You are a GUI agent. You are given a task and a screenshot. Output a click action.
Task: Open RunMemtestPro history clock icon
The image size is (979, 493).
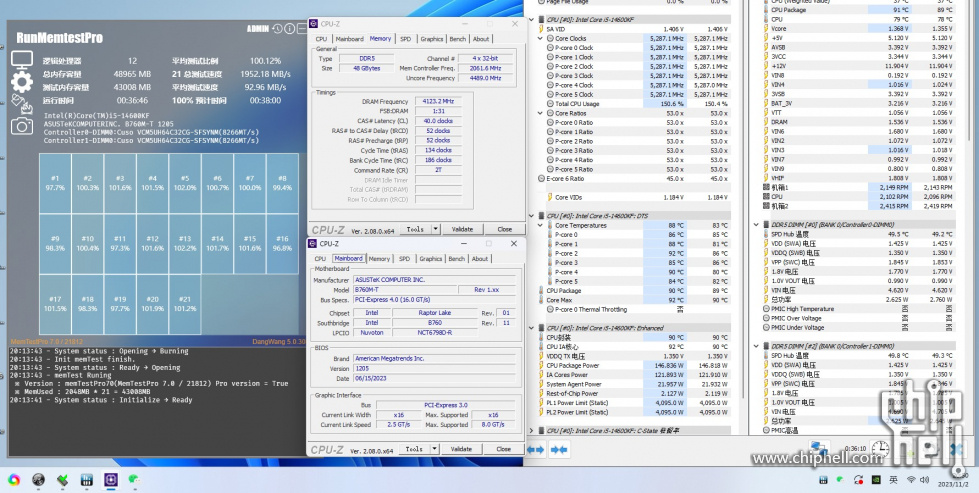277,29
